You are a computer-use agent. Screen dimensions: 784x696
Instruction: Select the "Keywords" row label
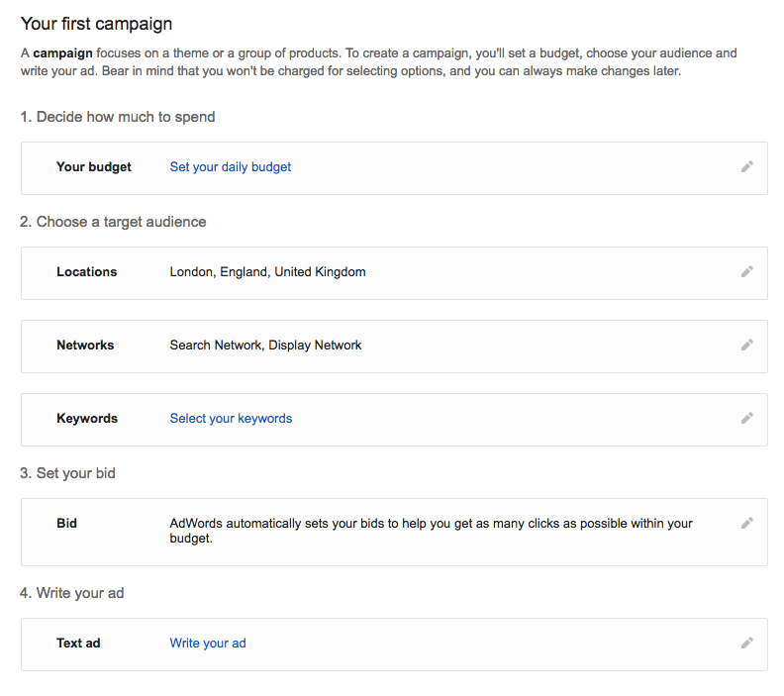pos(87,419)
